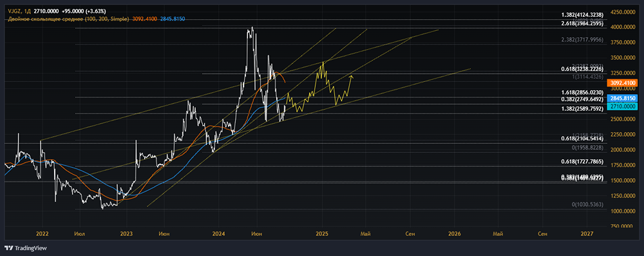The height and width of the screenshot is (256, 644).
Task: Click the 2026 label on time axis
Action: point(454,233)
